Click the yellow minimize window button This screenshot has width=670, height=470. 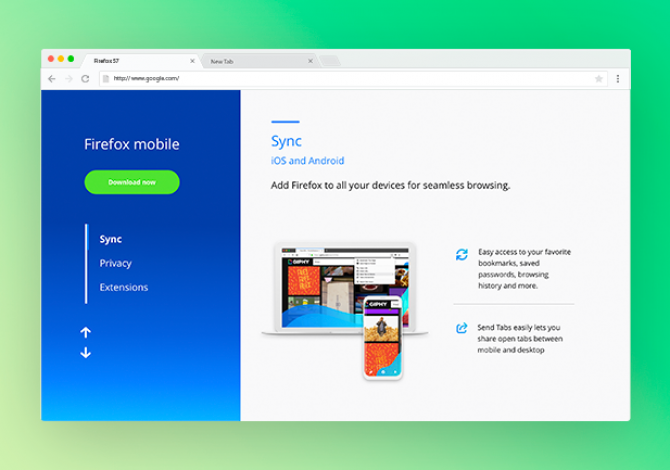point(61,59)
